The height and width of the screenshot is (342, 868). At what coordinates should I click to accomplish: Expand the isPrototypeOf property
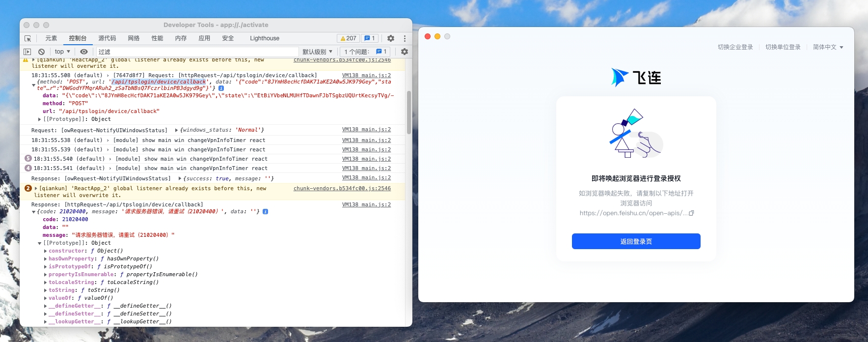46,267
